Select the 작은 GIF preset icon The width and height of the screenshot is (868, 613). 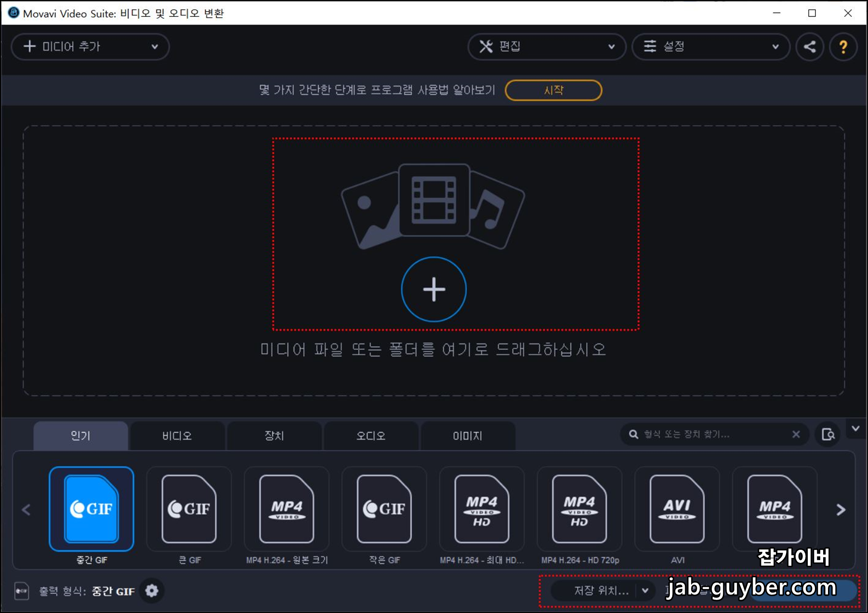click(384, 509)
